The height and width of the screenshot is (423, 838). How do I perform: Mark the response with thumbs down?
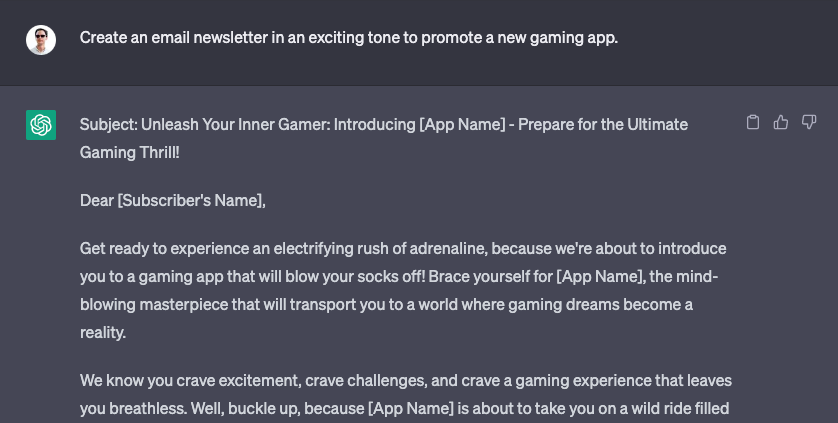coord(809,122)
